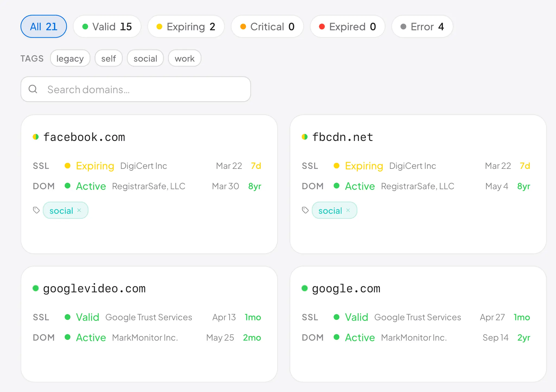Click Expiring SSL status on facebook.com
The width and height of the screenshot is (556, 392).
[x=95, y=166]
